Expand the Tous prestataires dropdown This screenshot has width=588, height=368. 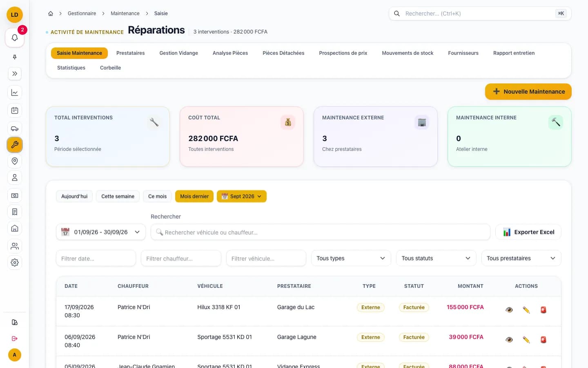coord(521,258)
